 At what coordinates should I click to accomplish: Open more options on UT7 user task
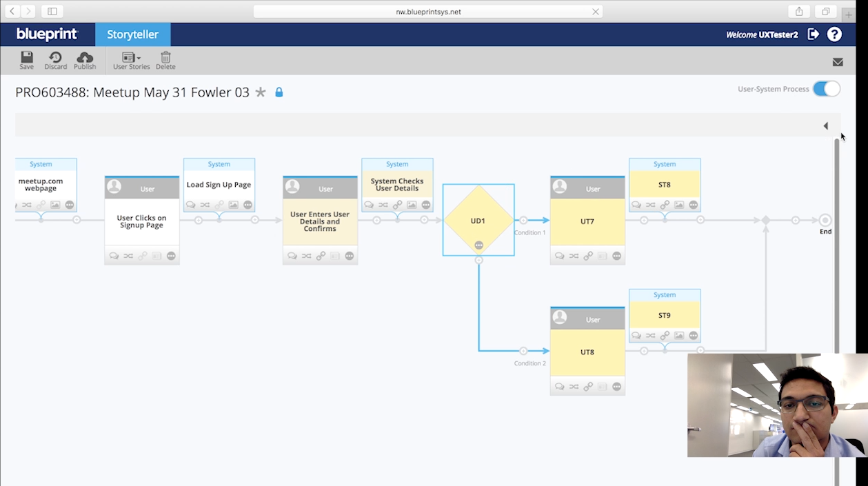coord(617,256)
